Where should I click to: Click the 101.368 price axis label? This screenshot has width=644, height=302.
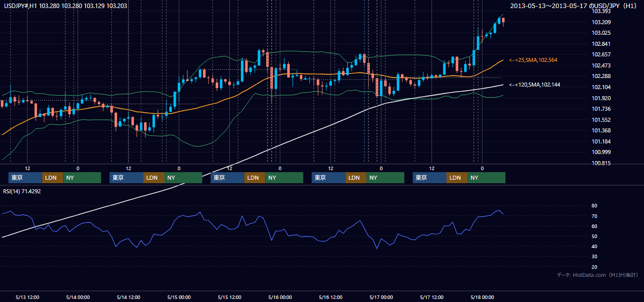coord(601,130)
